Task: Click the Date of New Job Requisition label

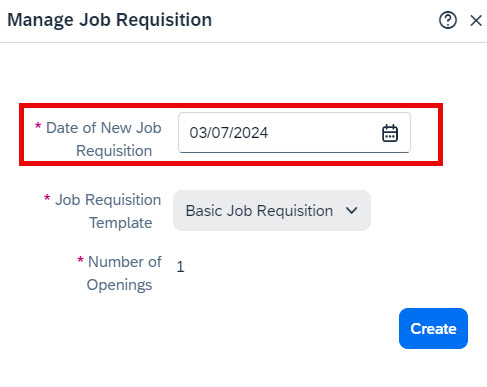Action: click(104, 139)
